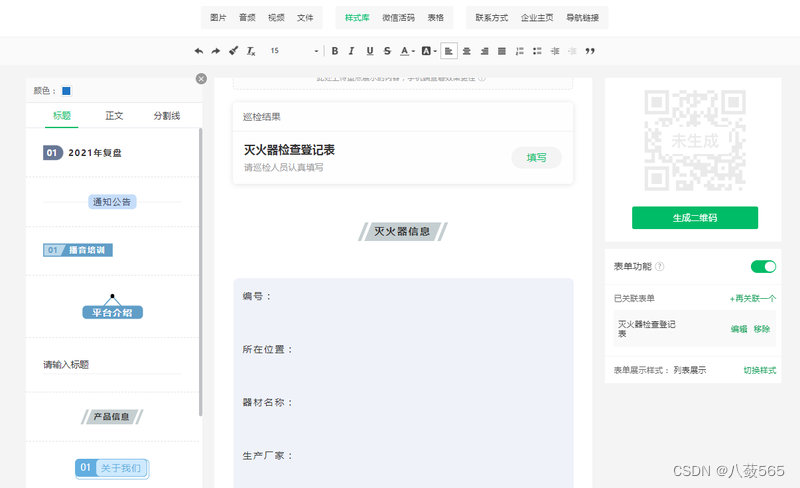Viewport: 800px width, 488px height.
Task: Insert 视频 element
Action: pyautogui.click(x=276, y=18)
